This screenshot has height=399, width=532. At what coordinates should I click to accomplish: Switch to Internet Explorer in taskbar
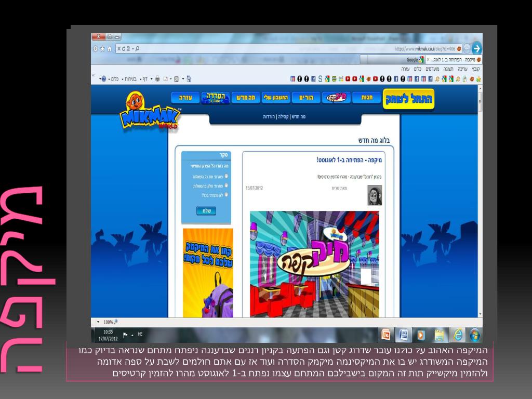(x=458, y=335)
